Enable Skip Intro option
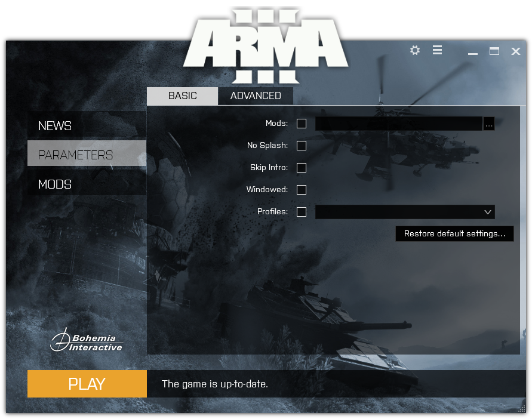 point(302,168)
